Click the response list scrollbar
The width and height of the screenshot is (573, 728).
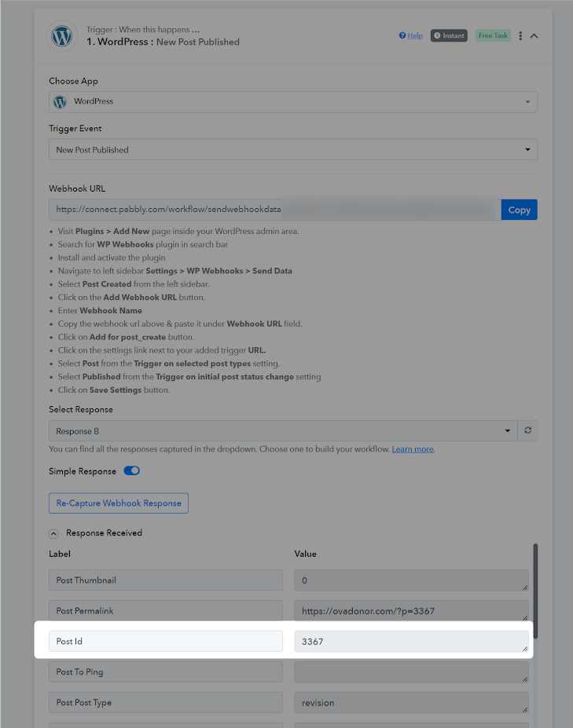(x=535, y=591)
